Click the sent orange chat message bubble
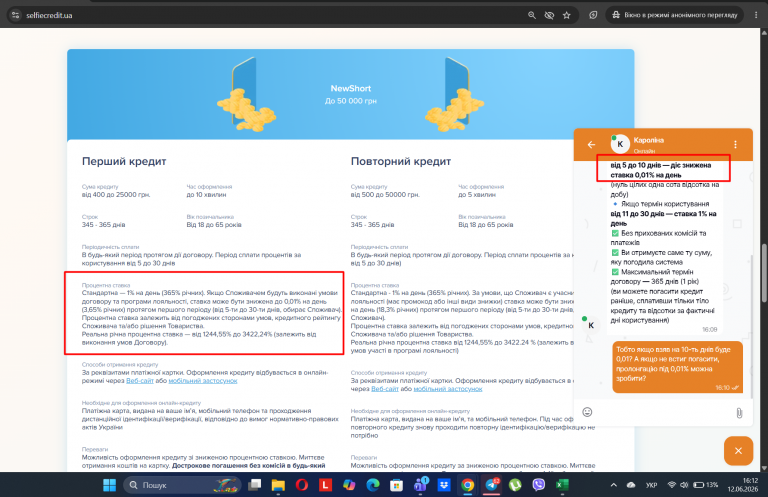The width and height of the screenshot is (768, 497). click(x=677, y=367)
